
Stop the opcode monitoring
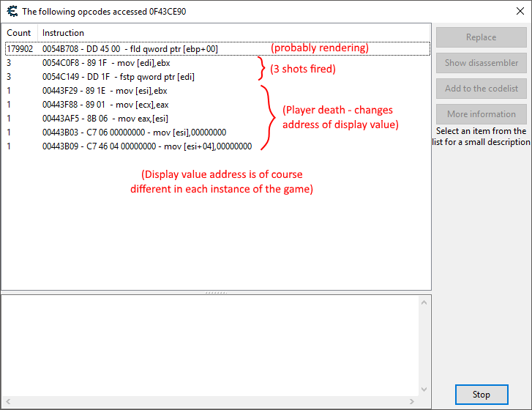481,395
